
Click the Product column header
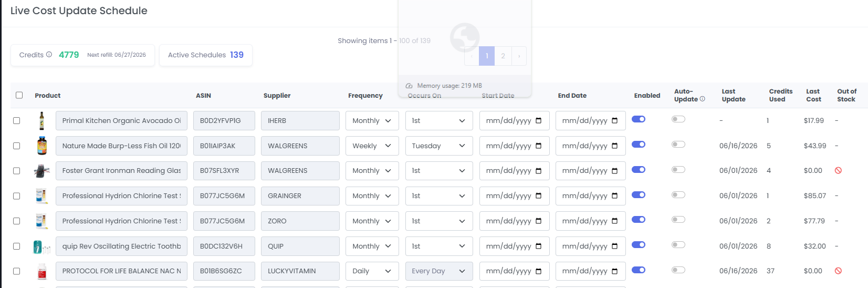click(48, 95)
